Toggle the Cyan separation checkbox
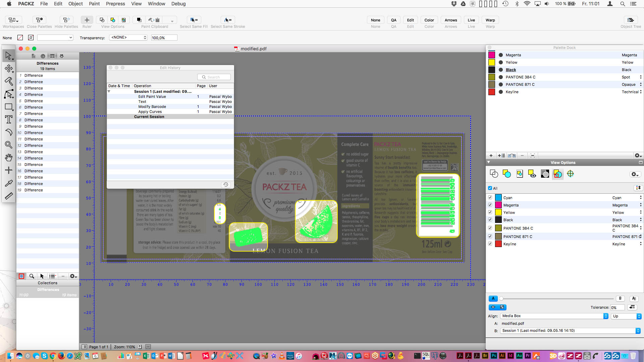This screenshot has height=362, width=644. 490,198
